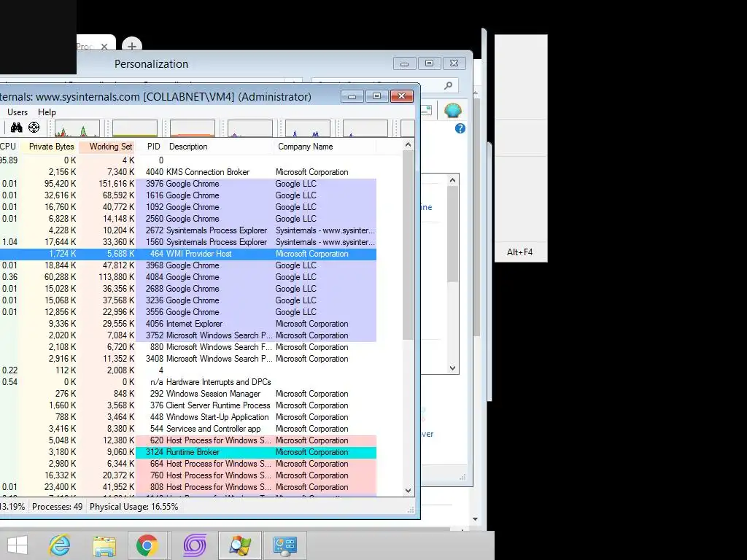Image resolution: width=747 pixels, height=560 pixels.
Task: Click Personalization inner list scroll up arrow
Action: tap(452, 180)
